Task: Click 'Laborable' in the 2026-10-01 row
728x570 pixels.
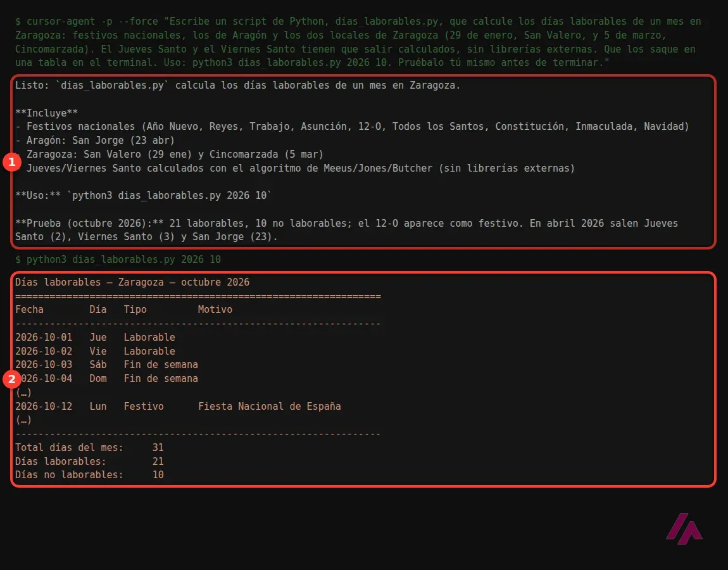Action: pos(149,338)
